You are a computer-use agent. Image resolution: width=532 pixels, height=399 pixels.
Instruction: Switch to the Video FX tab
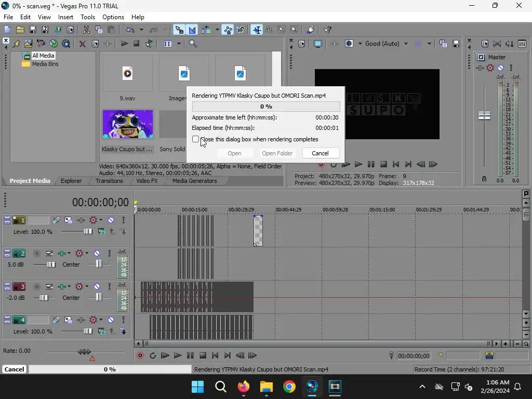point(147,181)
